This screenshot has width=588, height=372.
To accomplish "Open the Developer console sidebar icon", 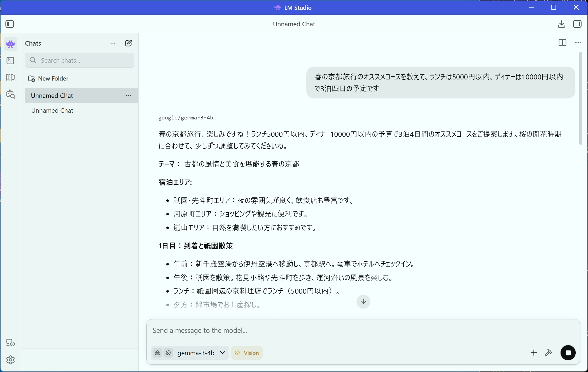I will click(x=11, y=61).
